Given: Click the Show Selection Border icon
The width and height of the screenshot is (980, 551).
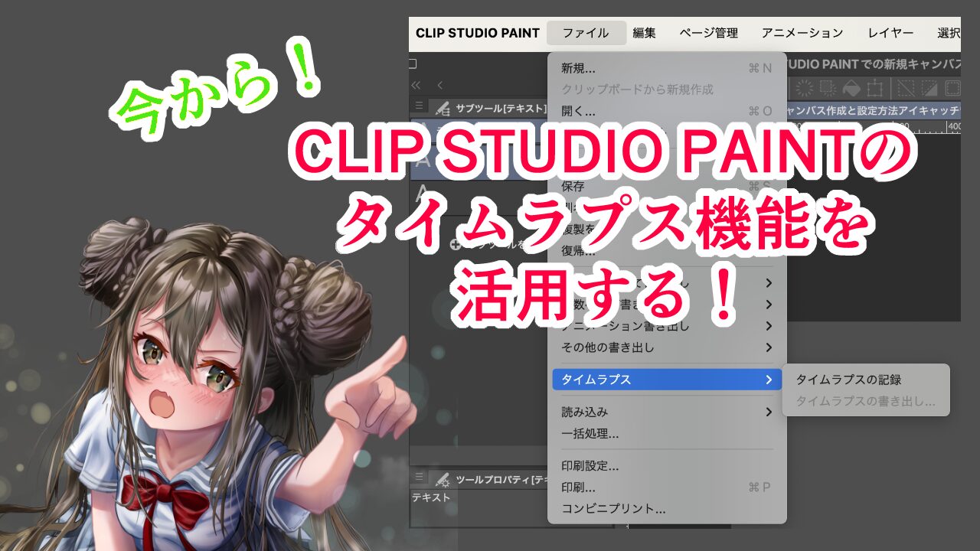Looking at the screenshot, I should (952, 88).
